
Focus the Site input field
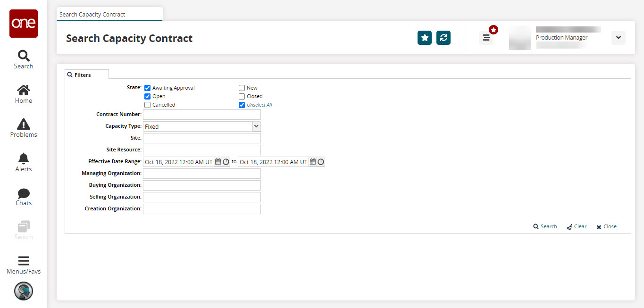point(202,138)
